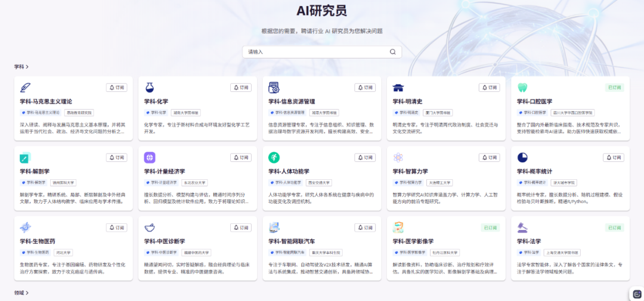Click the mortar icon for 中医诊断学

click(150, 228)
